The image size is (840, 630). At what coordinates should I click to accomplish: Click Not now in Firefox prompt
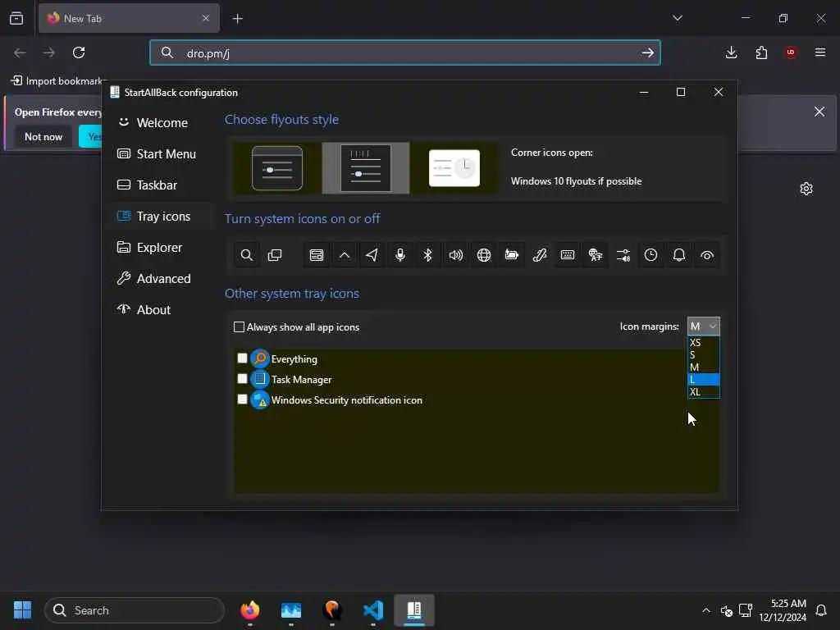pos(43,137)
